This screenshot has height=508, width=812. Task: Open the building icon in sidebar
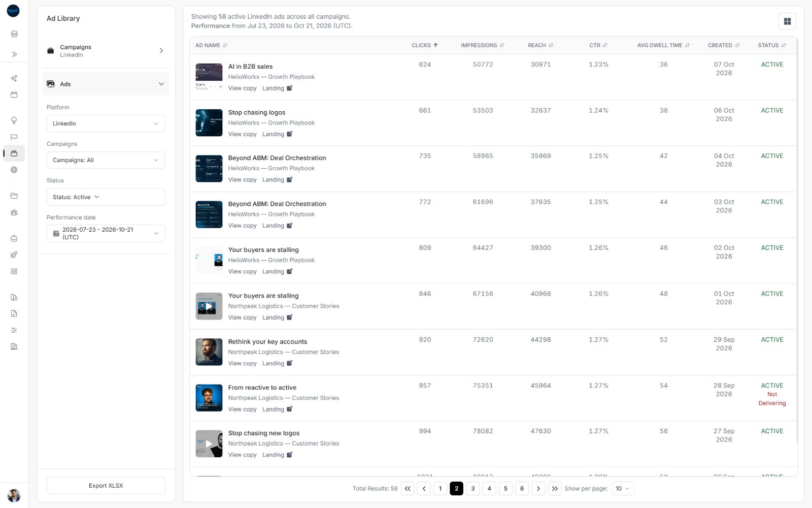(x=14, y=346)
